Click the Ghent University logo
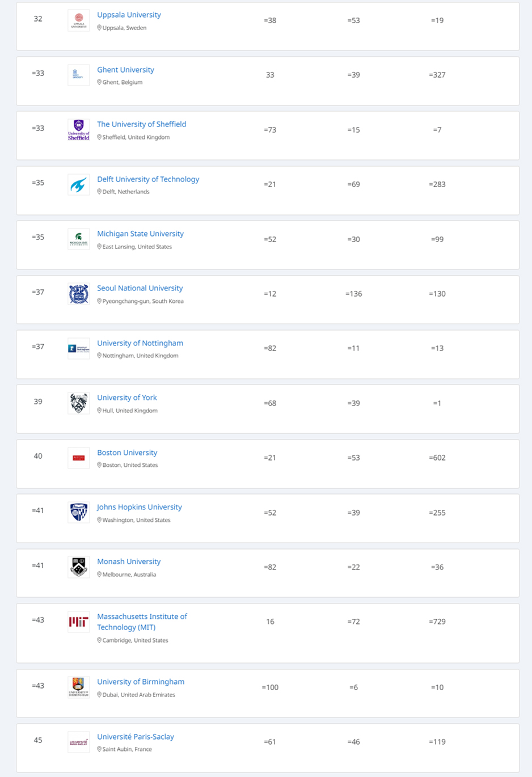The width and height of the screenshot is (532, 777). click(x=78, y=75)
